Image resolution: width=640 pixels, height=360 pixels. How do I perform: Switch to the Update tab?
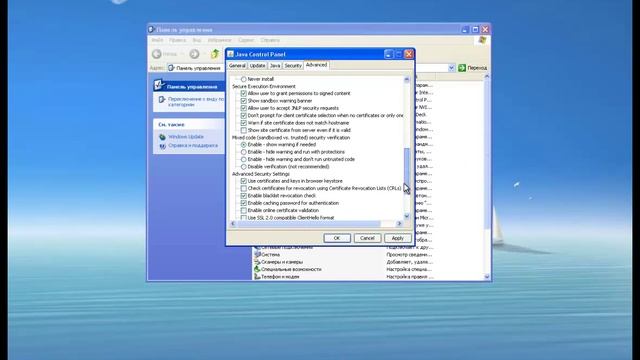[x=257, y=66]
